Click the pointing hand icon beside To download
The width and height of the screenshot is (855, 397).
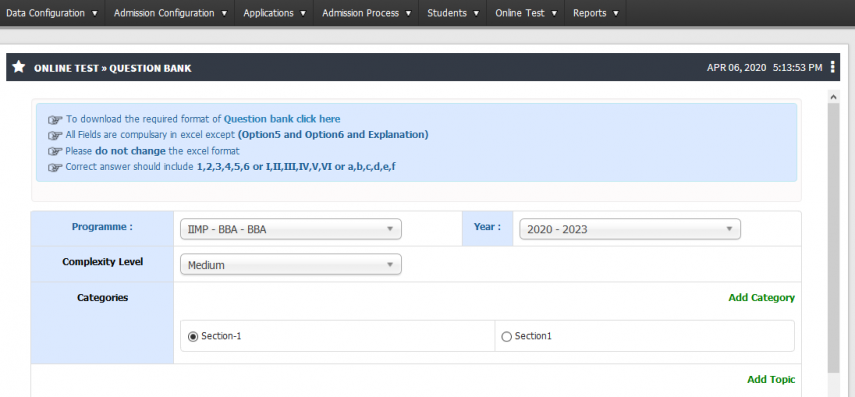55,119
